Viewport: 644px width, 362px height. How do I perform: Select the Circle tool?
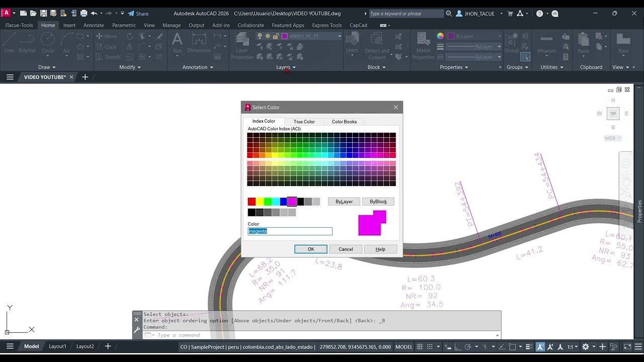48,43
